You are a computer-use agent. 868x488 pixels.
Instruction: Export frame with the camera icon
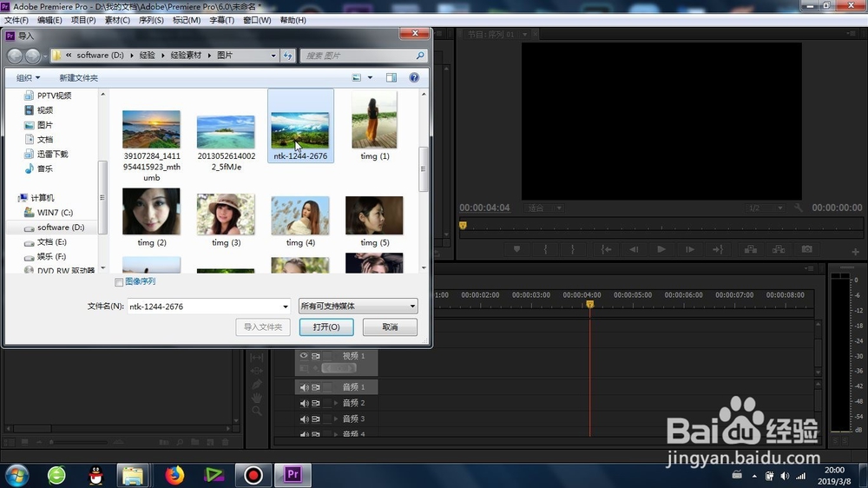807,249
